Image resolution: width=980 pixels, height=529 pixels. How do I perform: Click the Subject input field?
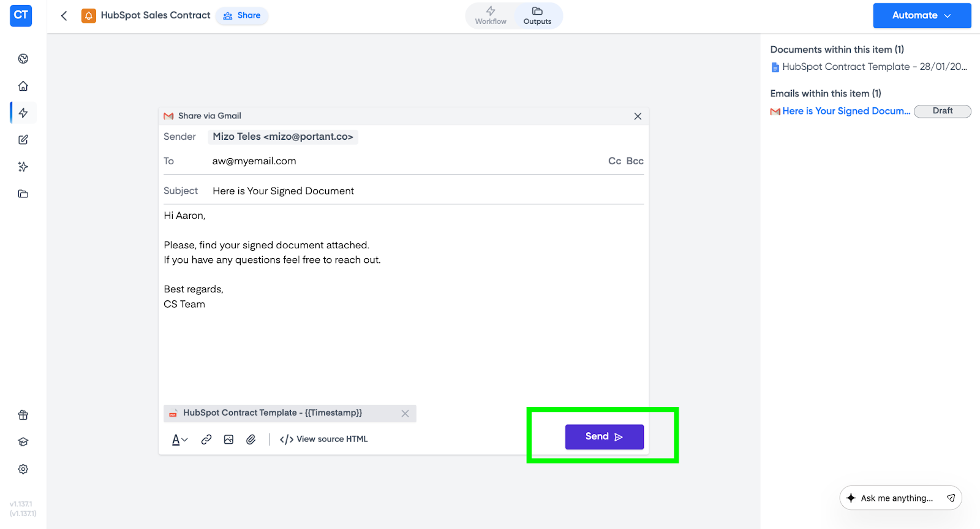coord(423,191)
